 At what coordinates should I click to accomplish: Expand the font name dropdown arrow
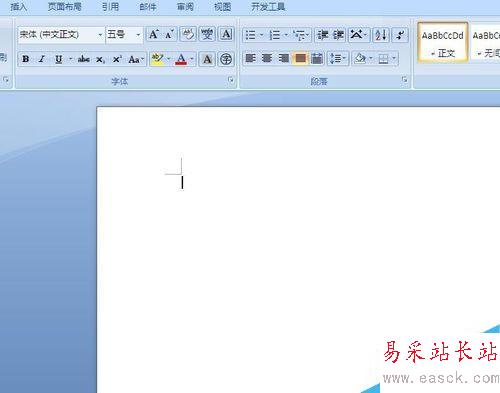(x=100, y=34)
